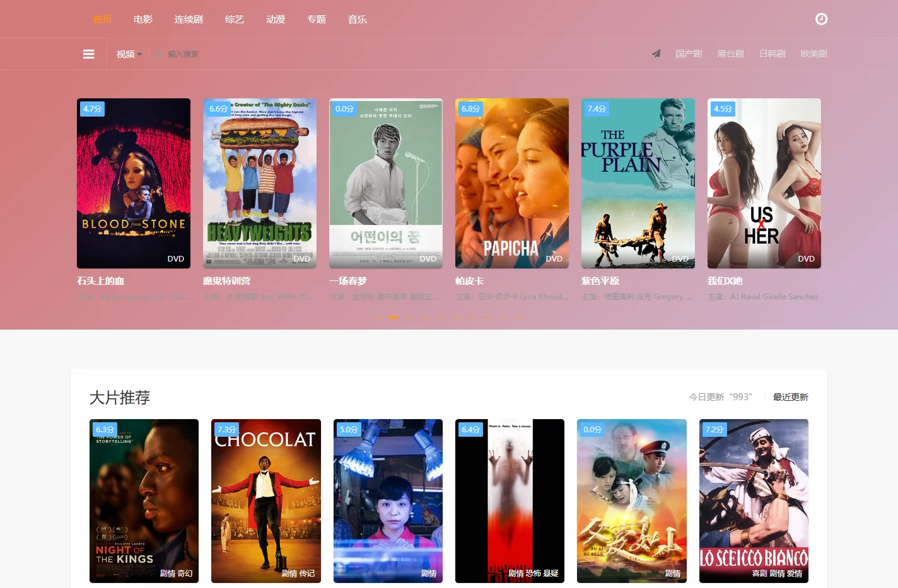Click the 我们X她 title
Viewport: 898px width, 588px height.
725,281
